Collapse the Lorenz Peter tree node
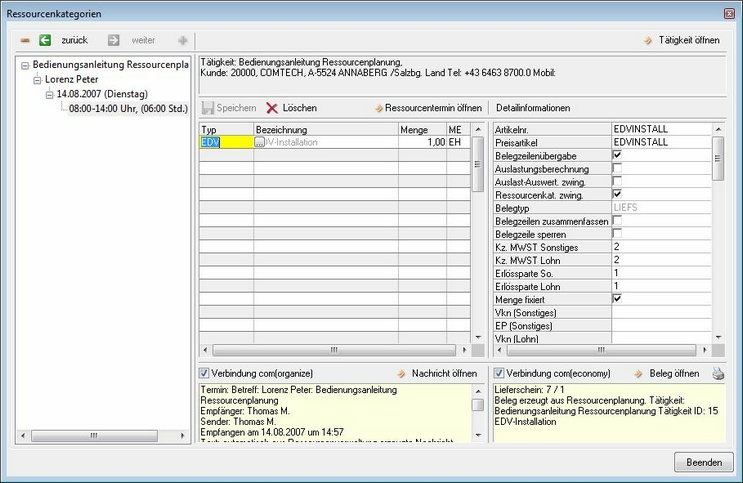The height and width of the screenshot is (483, 743). [38, 79]
